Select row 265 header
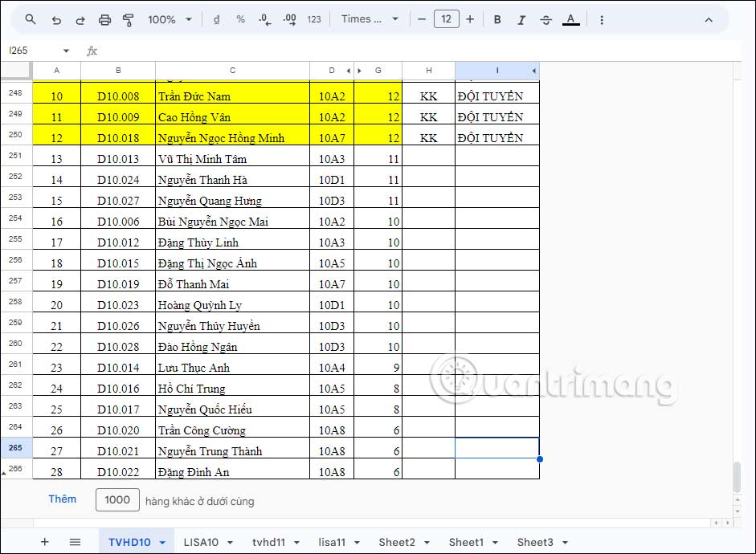The width and height of the screenshot is (756, 554). pyautogui.click(x=16, y=447)
